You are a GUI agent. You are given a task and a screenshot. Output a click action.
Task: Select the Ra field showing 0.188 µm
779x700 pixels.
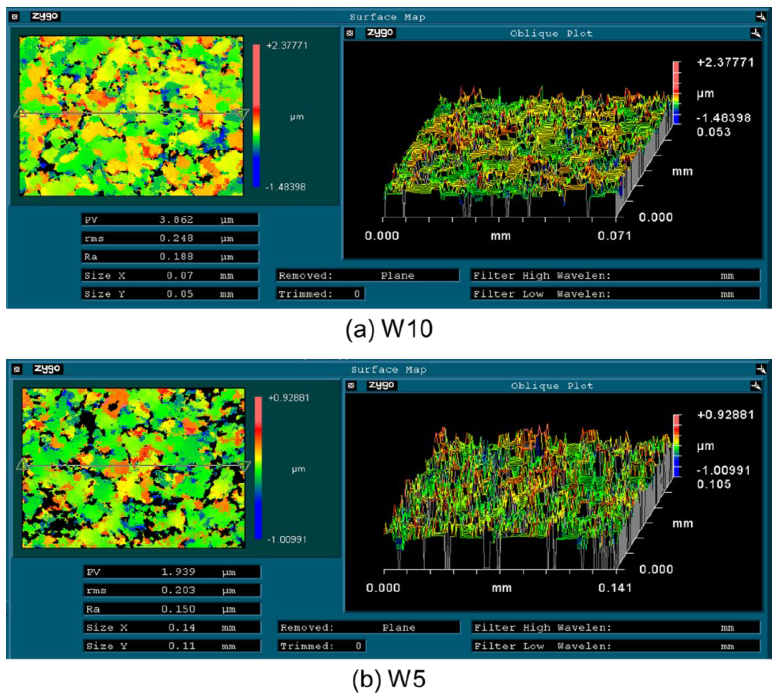[x=170, y=257]
